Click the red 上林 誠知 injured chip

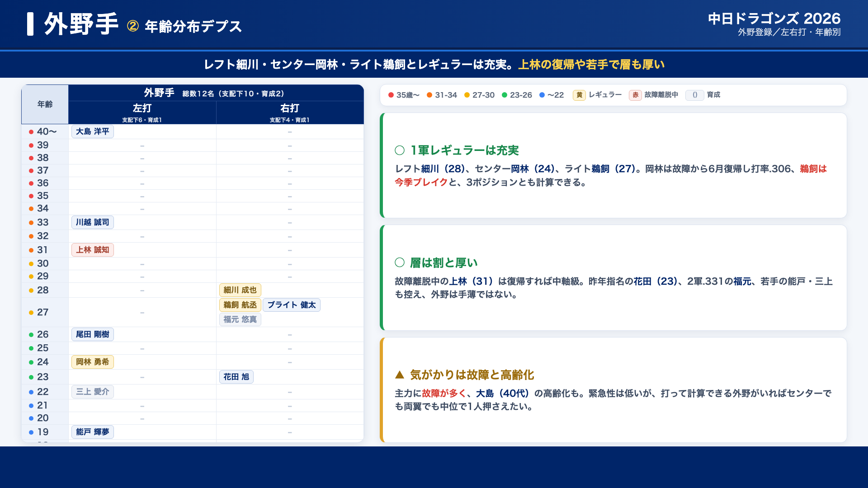tap(92, 250)
